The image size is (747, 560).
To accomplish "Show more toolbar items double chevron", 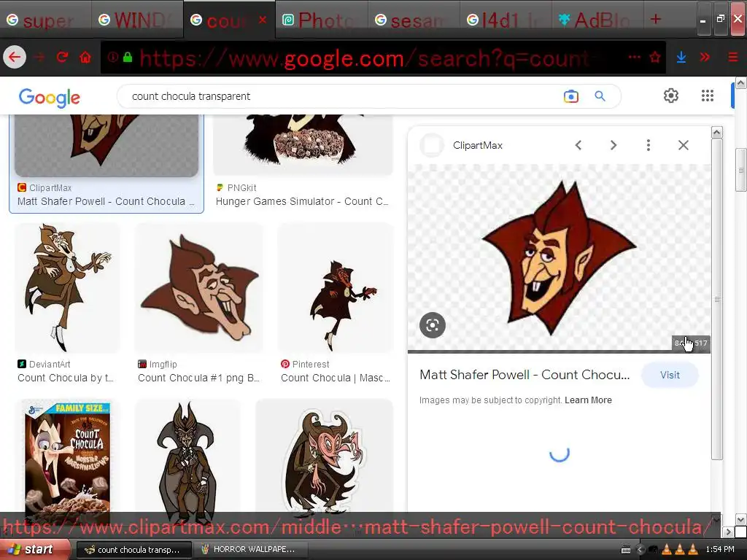I will [x=705, y=57].
